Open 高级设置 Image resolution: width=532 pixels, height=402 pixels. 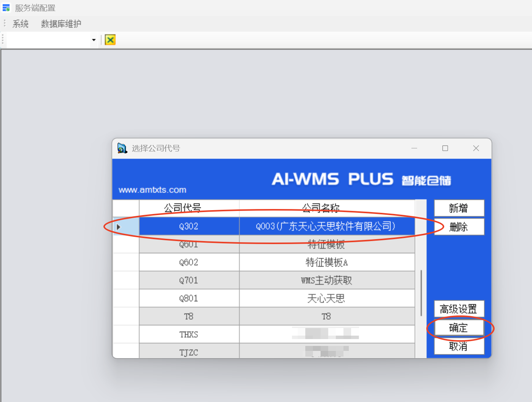pos(459,309)
